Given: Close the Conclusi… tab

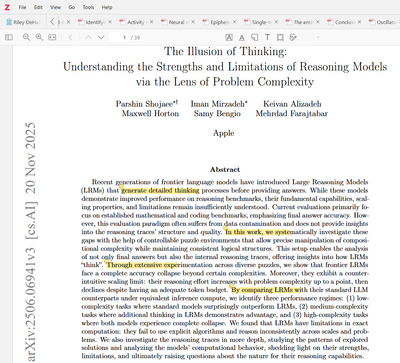Looking at the screenshot, I should coord(359,22).
